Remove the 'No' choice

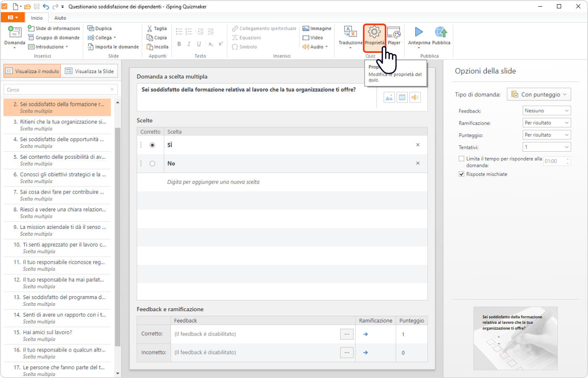pos(418,163)
